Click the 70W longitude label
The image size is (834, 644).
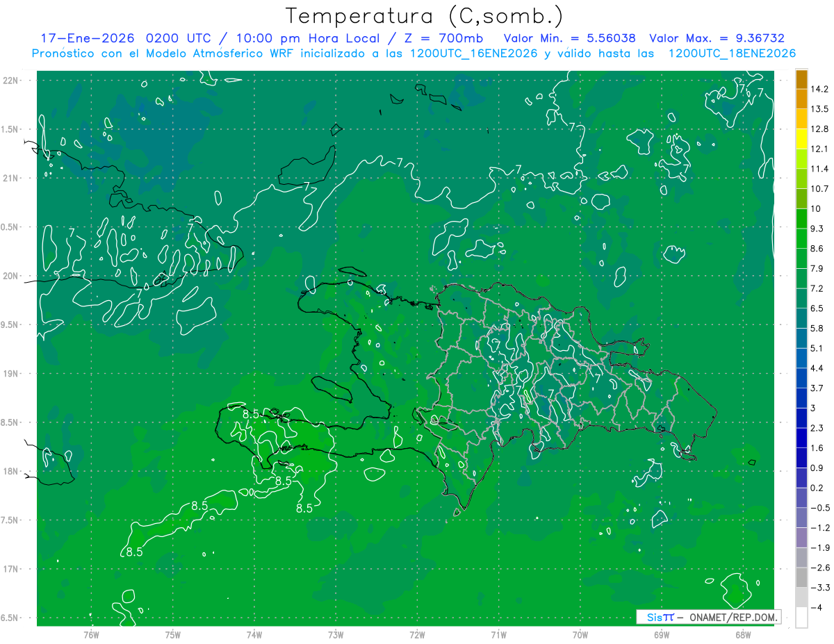tap(580, 634)
